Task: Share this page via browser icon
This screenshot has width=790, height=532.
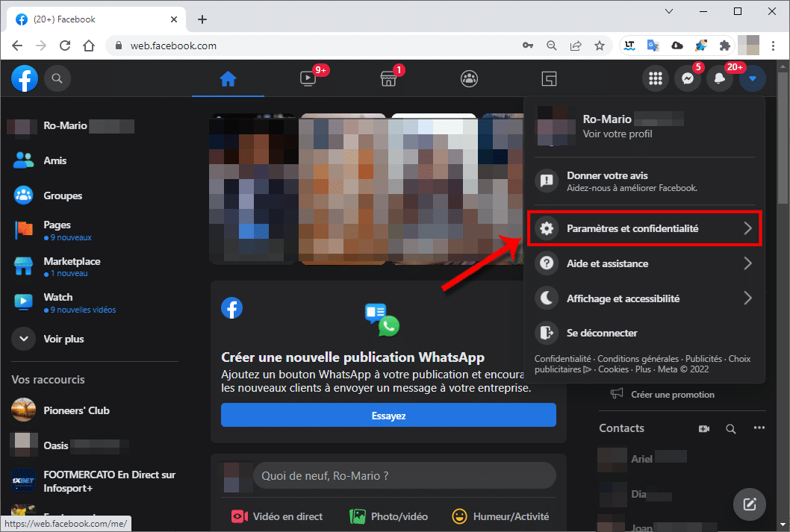Action: point(576,46)
